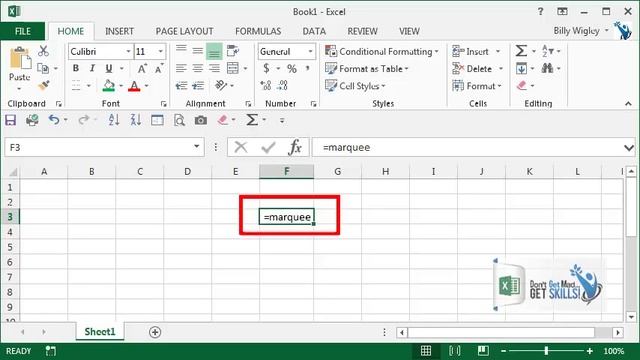Apply Percent Style

point(291,69)
